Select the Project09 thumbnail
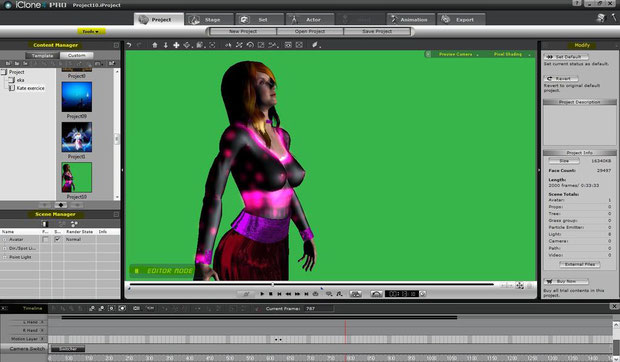This screenshot has height=362, width=620. (77, 97)
